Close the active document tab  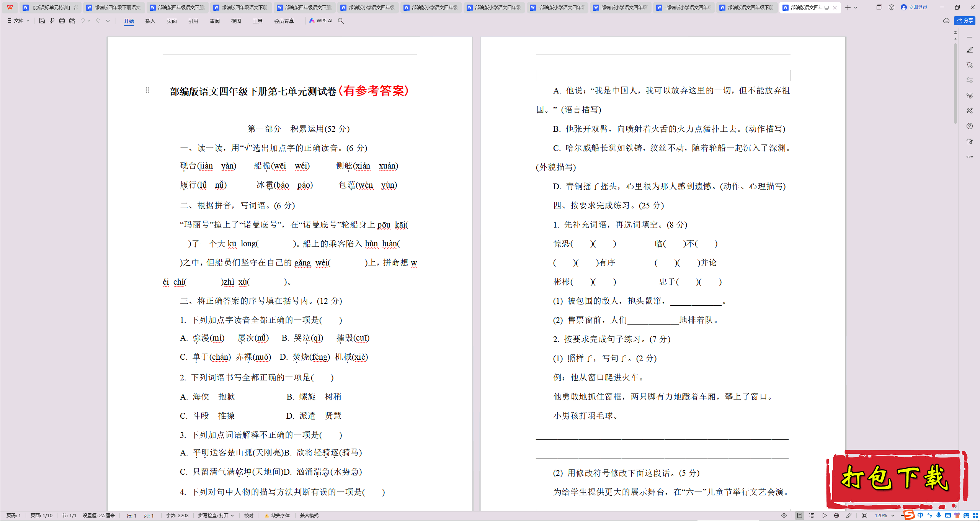pyautogui.click(x=835, y=8)
